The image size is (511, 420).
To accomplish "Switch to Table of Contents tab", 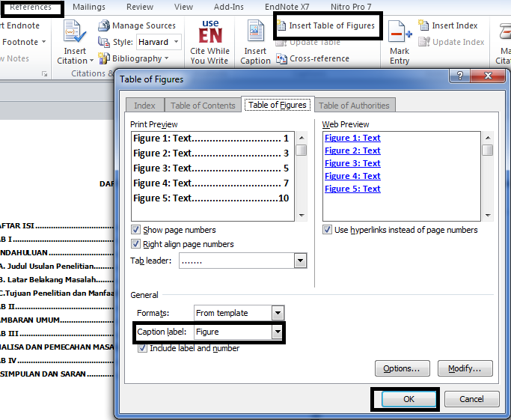I will coord(203,106).
